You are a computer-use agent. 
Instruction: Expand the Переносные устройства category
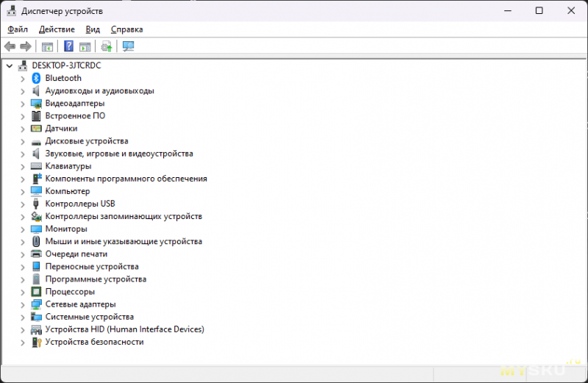coord(23,268)
